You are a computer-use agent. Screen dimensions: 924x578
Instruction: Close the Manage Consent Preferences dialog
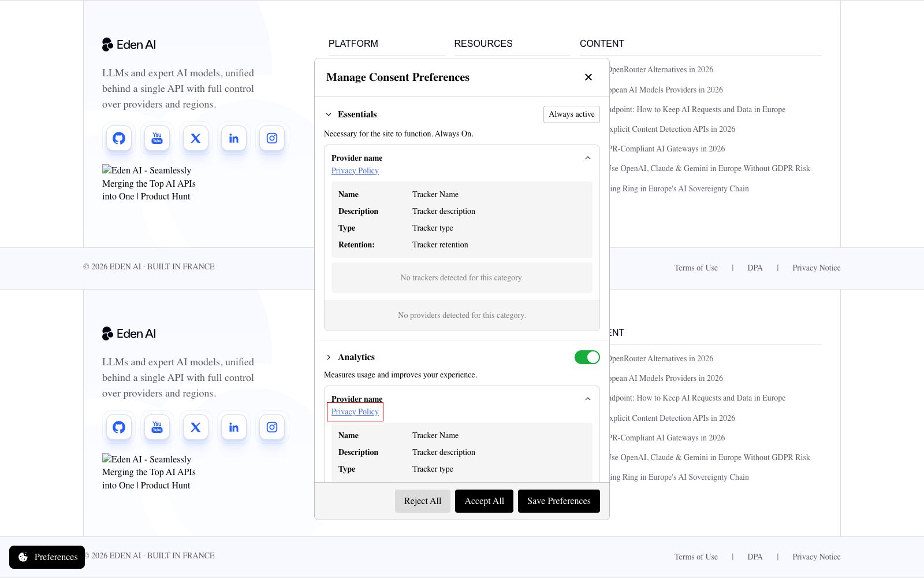tap(588, 77)
